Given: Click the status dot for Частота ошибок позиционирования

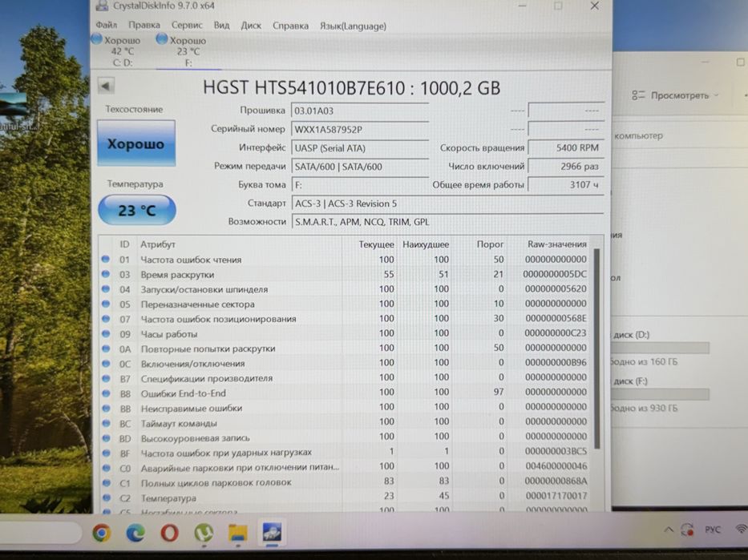Looking at the screenshot, I should tap(106, 318).
